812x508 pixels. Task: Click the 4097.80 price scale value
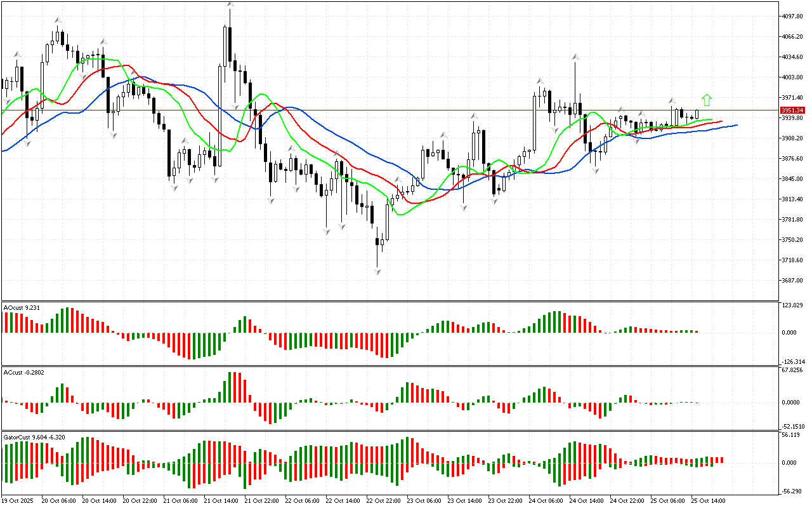pyautogui.click(x=793, y=17)
